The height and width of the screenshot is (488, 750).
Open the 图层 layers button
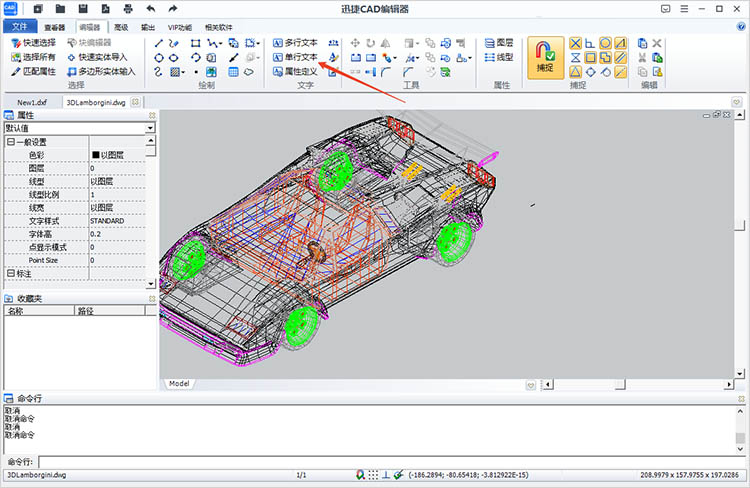[499, 43]
